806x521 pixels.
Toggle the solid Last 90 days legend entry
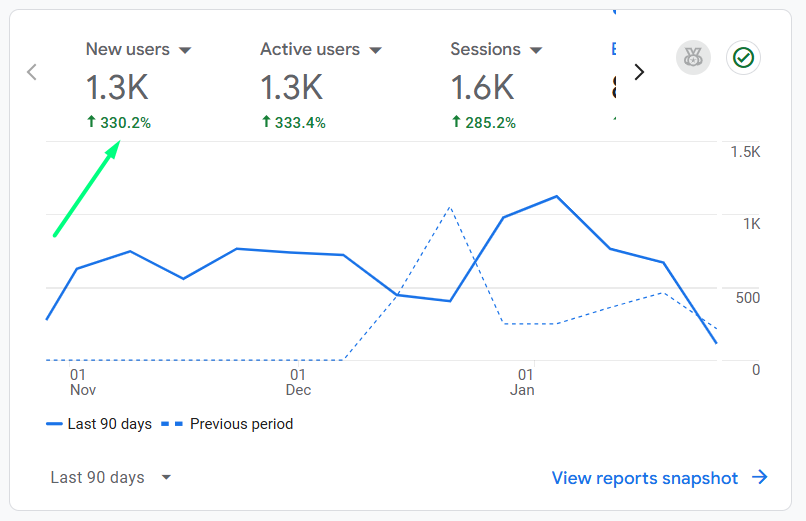tap(99, 424)
